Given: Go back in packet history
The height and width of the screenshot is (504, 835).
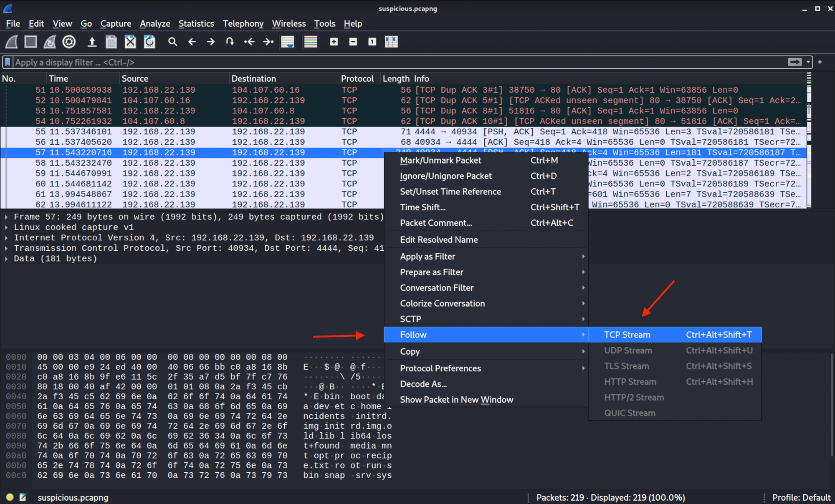Looking at the screenshot, I should pos(192,42).
